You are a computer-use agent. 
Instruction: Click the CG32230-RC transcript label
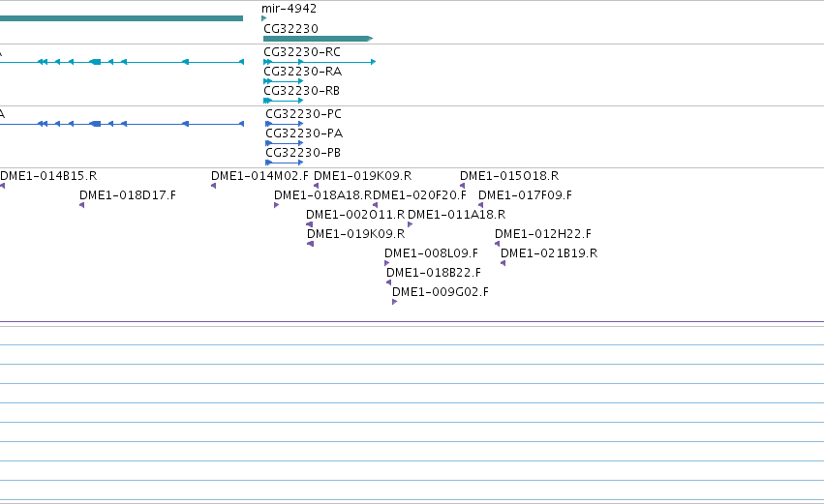(x=302, y=52)
